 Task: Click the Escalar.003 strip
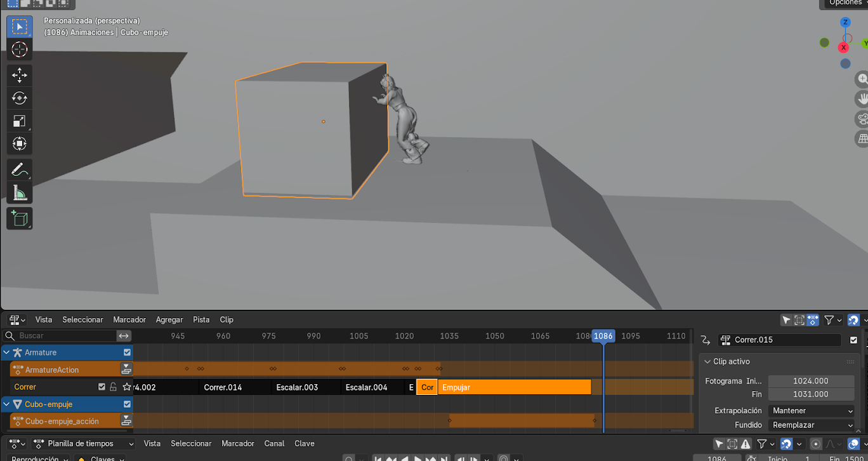(x=297, y=387)
